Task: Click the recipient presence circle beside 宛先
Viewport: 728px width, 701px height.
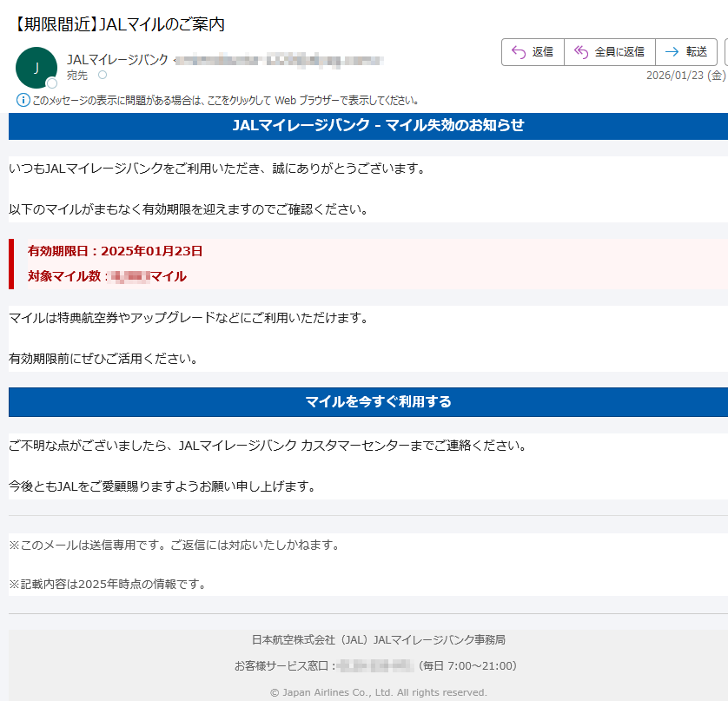Action: point(103,76)
